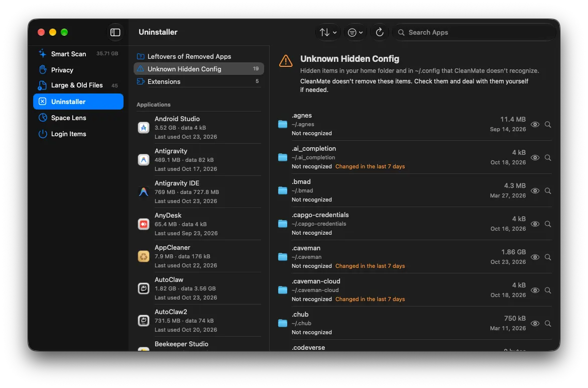588x388 pixels.
Task: Click the .capgo-credentials folder icon
Action: tap(283, 224)
